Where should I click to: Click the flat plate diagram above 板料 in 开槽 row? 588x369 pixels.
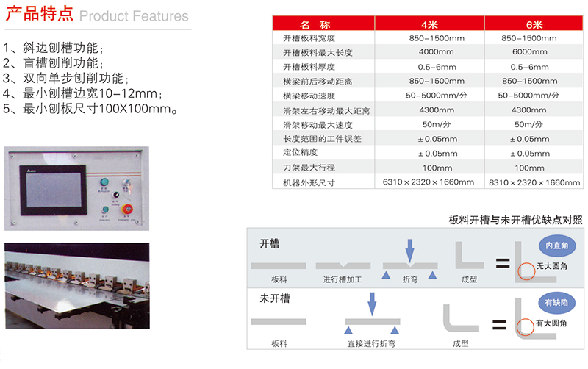pos(279,266)
